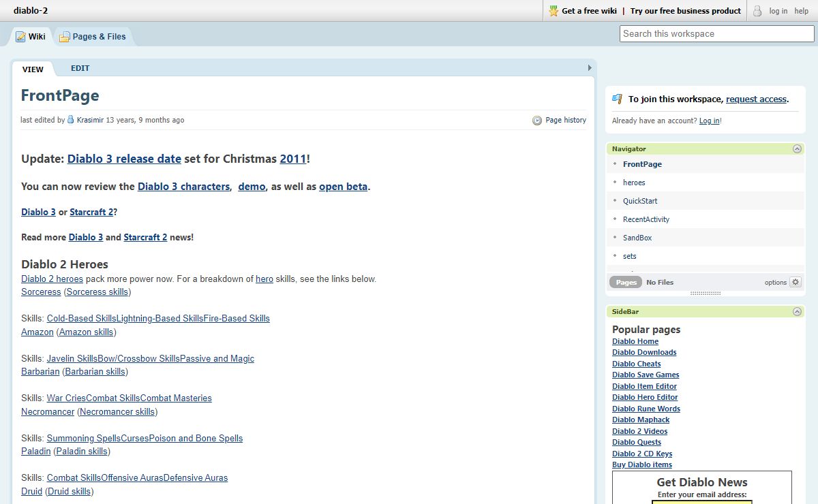This screenshot has width=818, height=504.
Task: Click Buy Diablo items link
Action: click(x=642, y=464)
